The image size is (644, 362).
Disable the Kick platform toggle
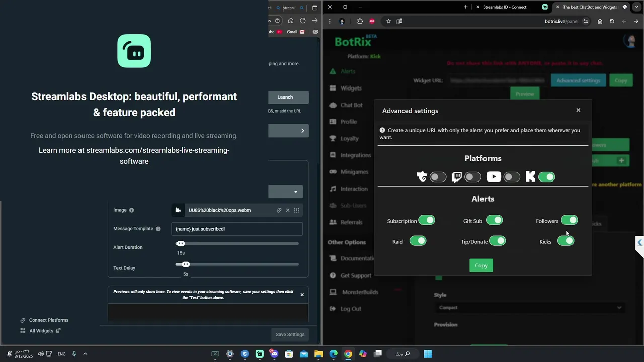tap(546, 177)
